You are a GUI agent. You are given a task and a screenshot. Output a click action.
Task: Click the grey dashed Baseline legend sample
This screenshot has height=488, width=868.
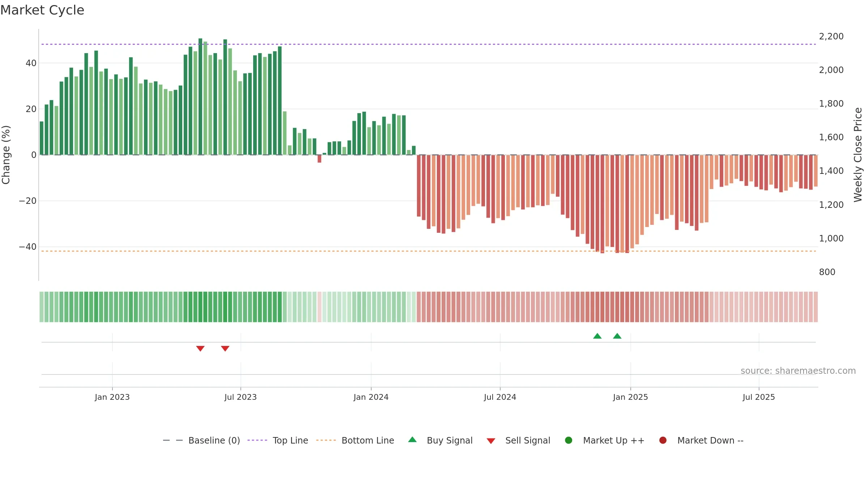[173, 440]
